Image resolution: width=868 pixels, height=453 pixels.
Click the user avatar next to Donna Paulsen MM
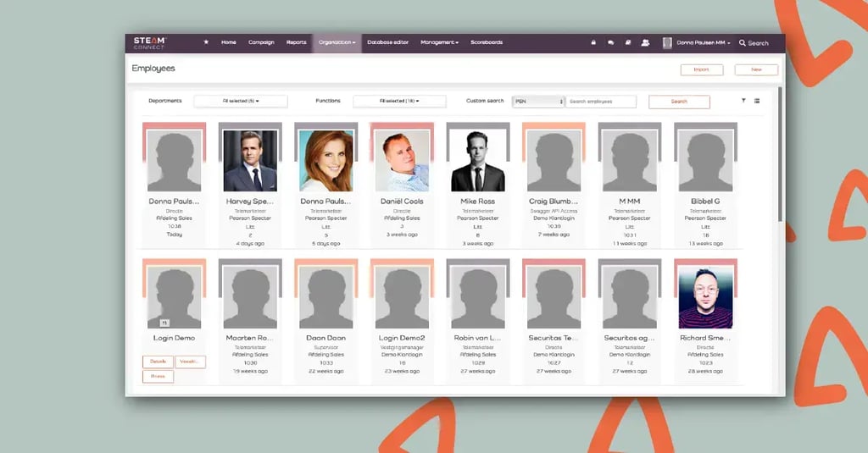pos(667,42)
